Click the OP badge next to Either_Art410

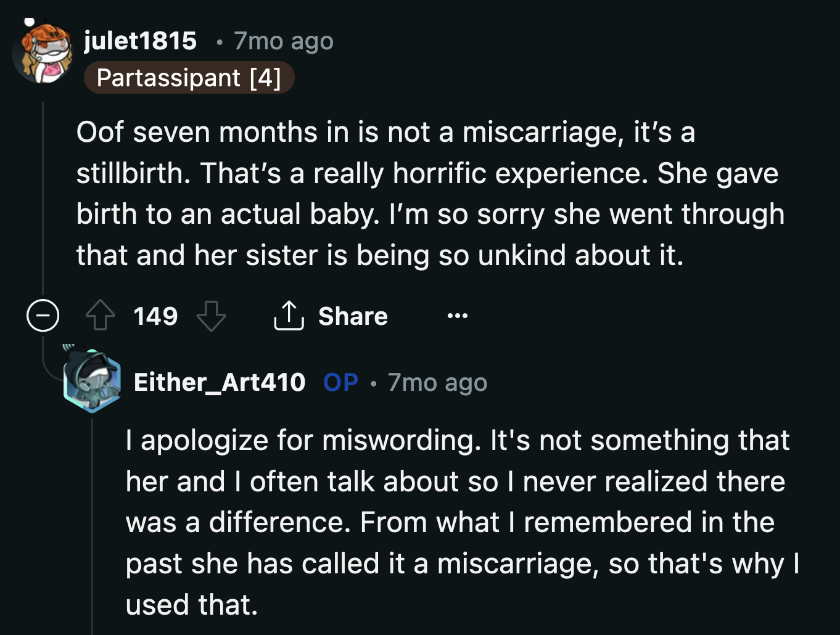tap(340, 382)
